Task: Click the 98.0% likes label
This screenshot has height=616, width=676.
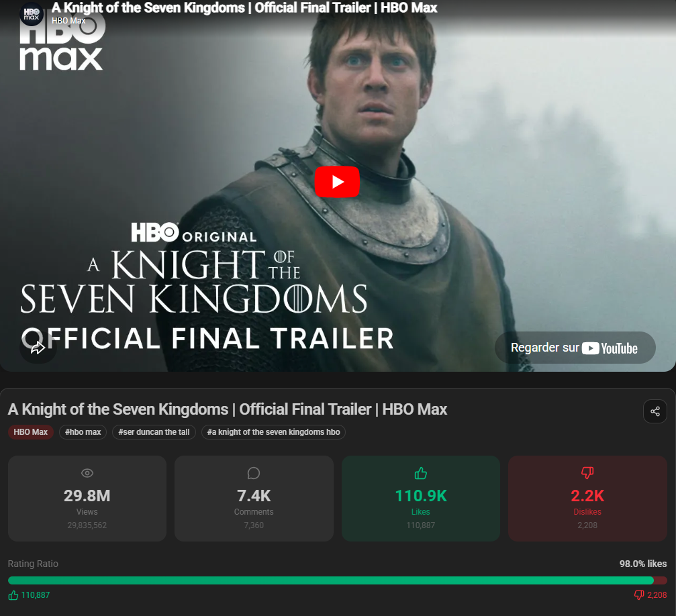Action: coord(642,564)
